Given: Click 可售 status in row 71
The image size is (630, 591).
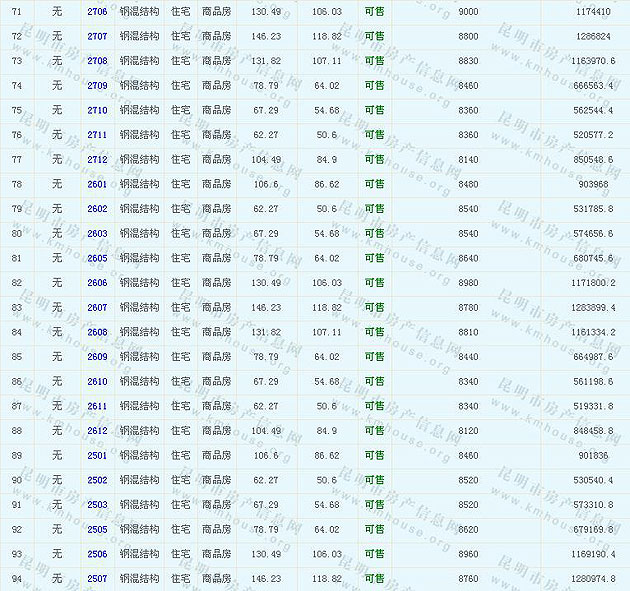Looking at the screenshot, I should 374,11.
